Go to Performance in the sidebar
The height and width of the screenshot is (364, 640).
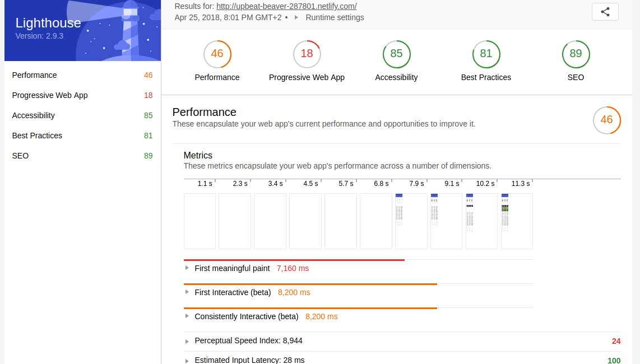82,75
